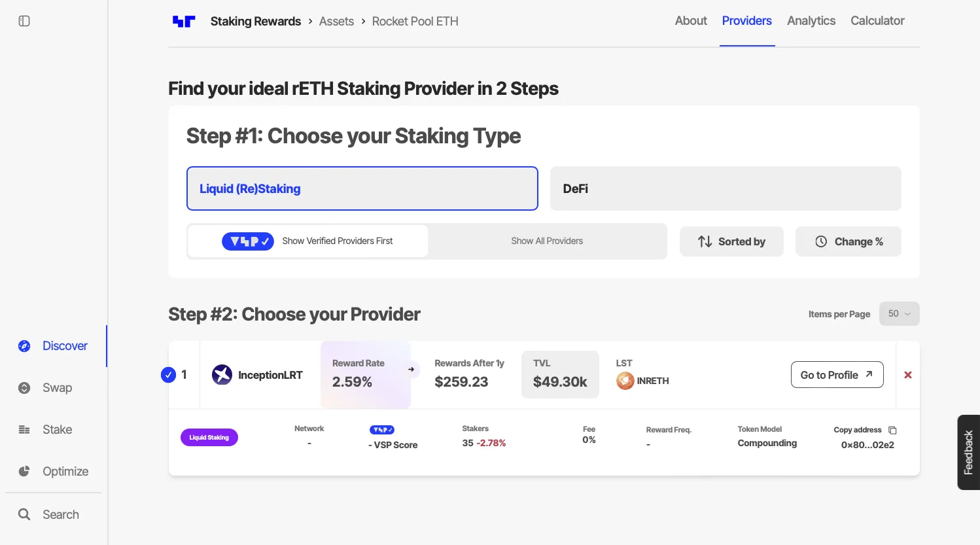Click the Stakers -2.78% change value
The image size is (980, 545).
click(x=491, y=443)
